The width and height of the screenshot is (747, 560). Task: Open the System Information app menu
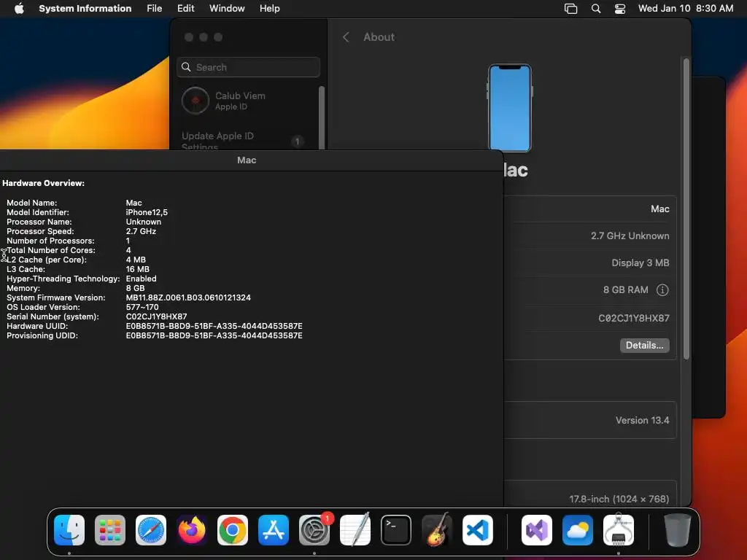click(x=85, y=8)
